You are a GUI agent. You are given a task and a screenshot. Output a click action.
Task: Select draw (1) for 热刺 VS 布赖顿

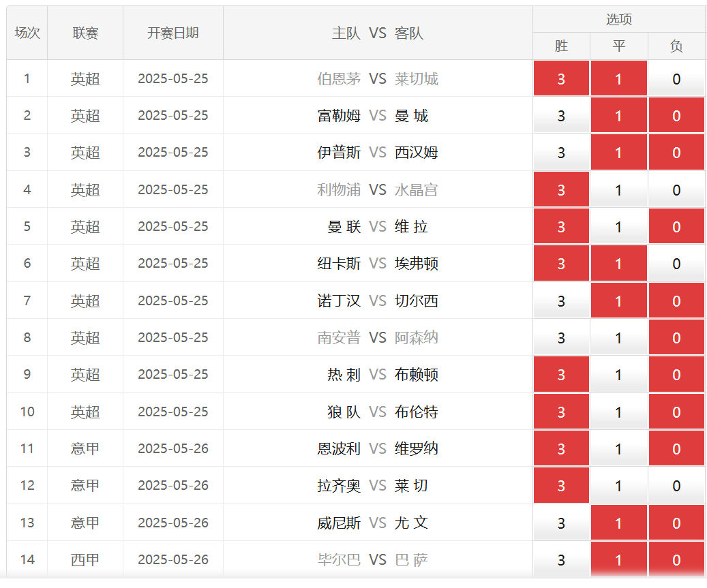coord(618,375)
